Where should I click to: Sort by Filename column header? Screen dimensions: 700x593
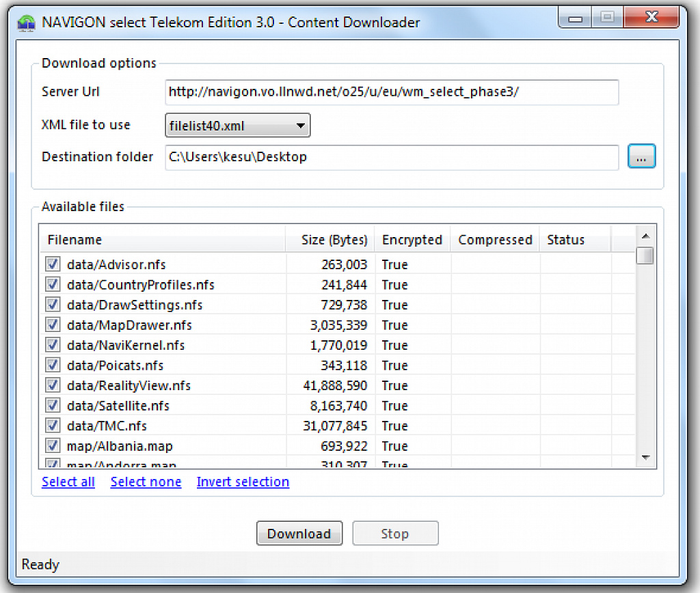[163, 240]
